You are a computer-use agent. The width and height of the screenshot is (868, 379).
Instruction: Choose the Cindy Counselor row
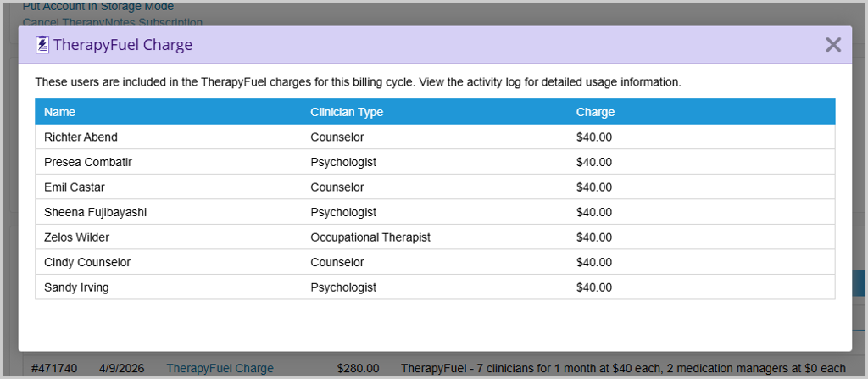point(86,262)
